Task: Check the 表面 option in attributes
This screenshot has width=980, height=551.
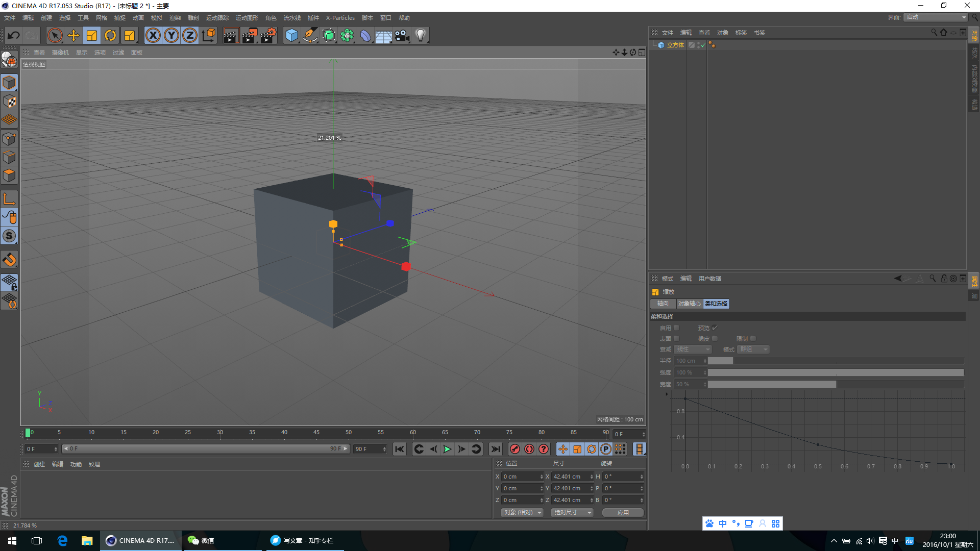Action: point(676,338)
